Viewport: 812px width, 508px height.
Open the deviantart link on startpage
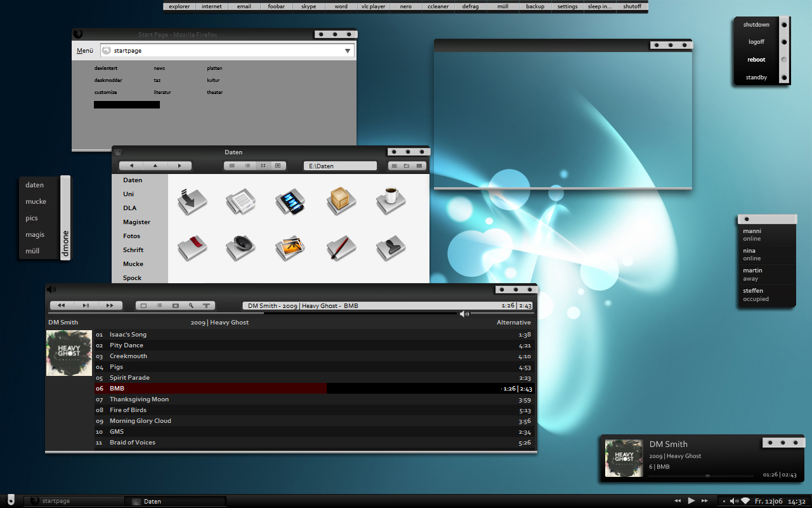coord(106,68)
